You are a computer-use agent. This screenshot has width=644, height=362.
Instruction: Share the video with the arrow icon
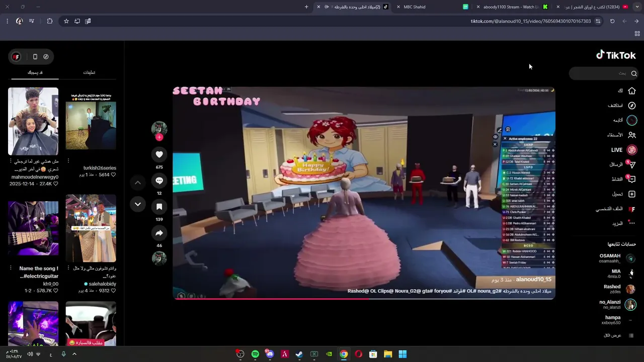(159, 233)
